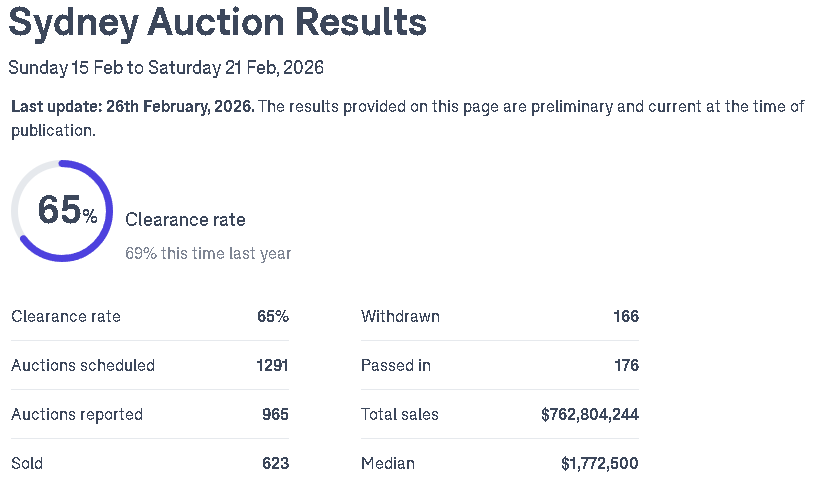Click the circular 65% clearance progress ring
The image size is (821, 485).
(x=62, y=211)
